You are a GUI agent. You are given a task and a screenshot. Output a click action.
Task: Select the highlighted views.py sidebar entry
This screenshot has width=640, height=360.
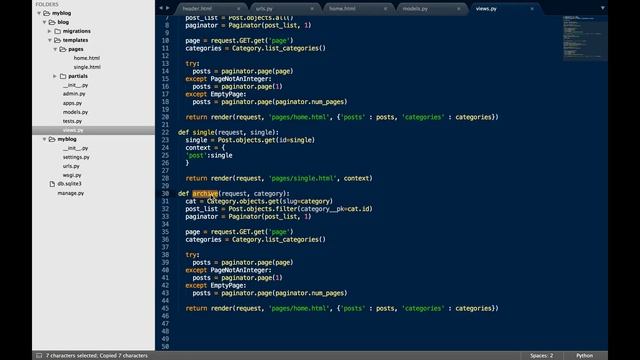(93, 130)
